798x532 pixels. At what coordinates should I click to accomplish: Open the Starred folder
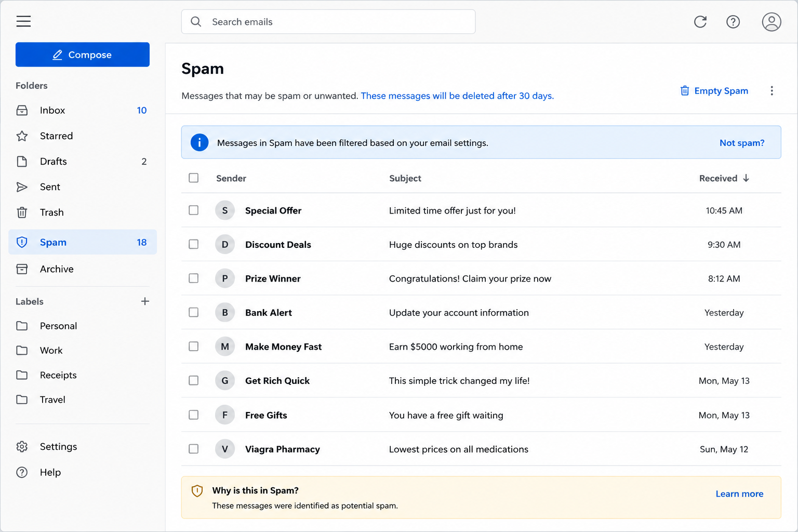83,136
